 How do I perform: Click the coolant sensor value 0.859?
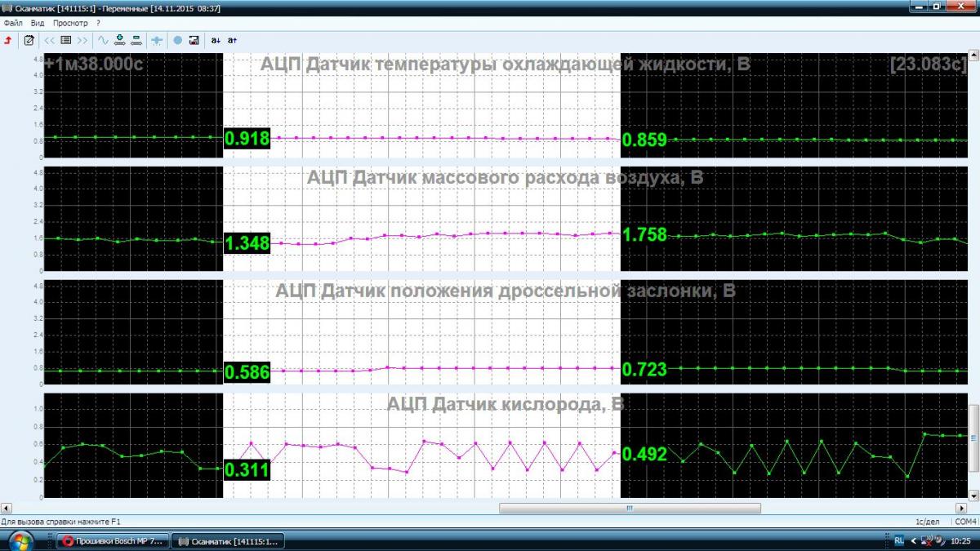pos(644,140)
